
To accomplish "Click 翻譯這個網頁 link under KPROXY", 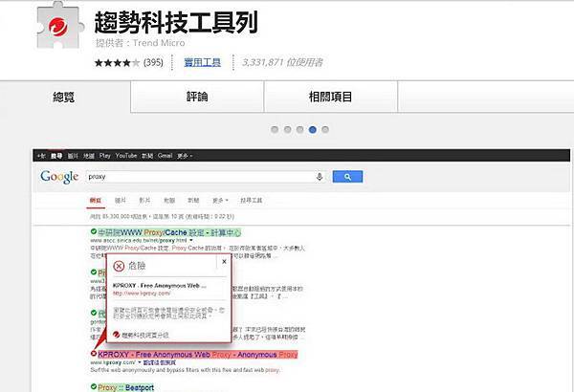I will tap(160, 362).
